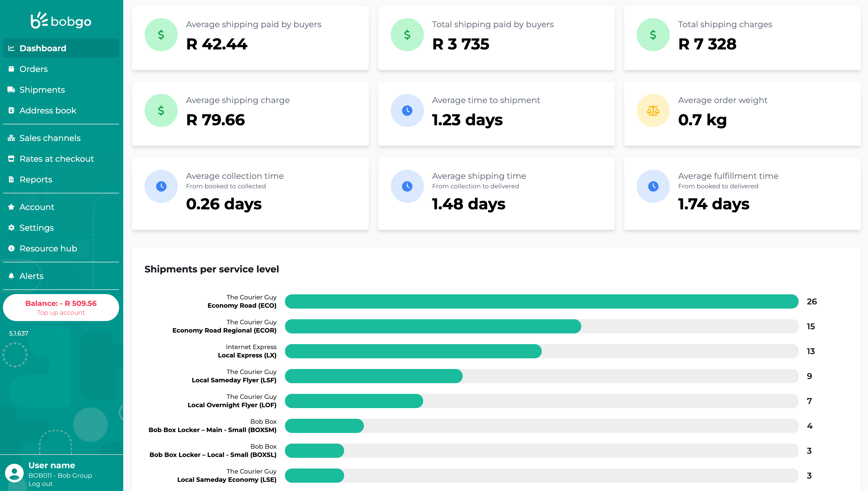This screenshot has height=491, width=868.
Task: Click the bobgo logo
Action: click(61, 20)
